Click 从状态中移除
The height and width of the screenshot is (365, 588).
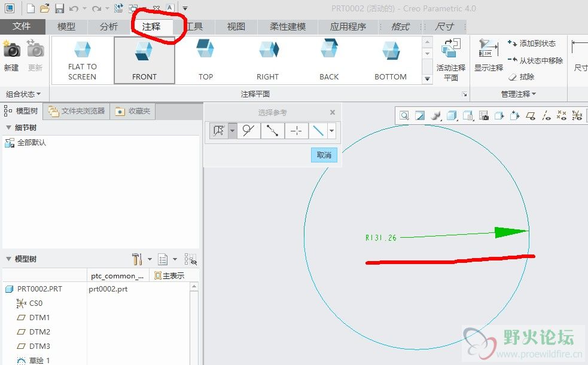[x=535, y=60]
